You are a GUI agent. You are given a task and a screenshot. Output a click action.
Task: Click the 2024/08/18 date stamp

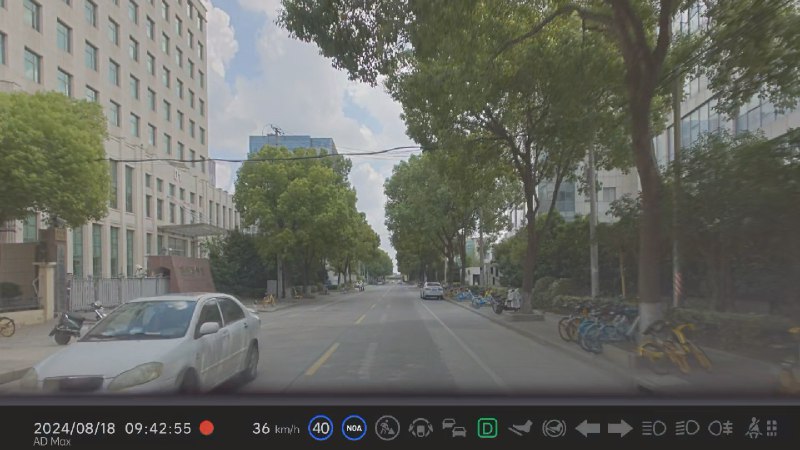point(74,428)
